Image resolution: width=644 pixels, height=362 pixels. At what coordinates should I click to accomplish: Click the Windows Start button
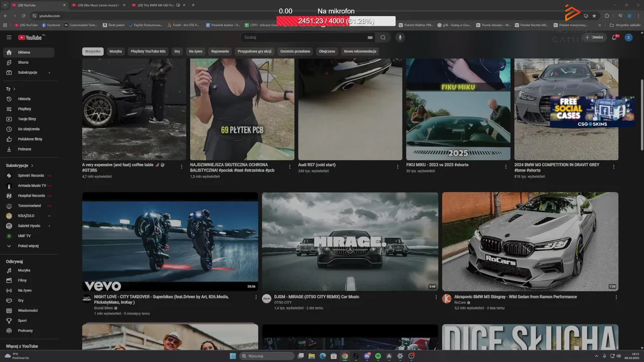coord(233,356)
